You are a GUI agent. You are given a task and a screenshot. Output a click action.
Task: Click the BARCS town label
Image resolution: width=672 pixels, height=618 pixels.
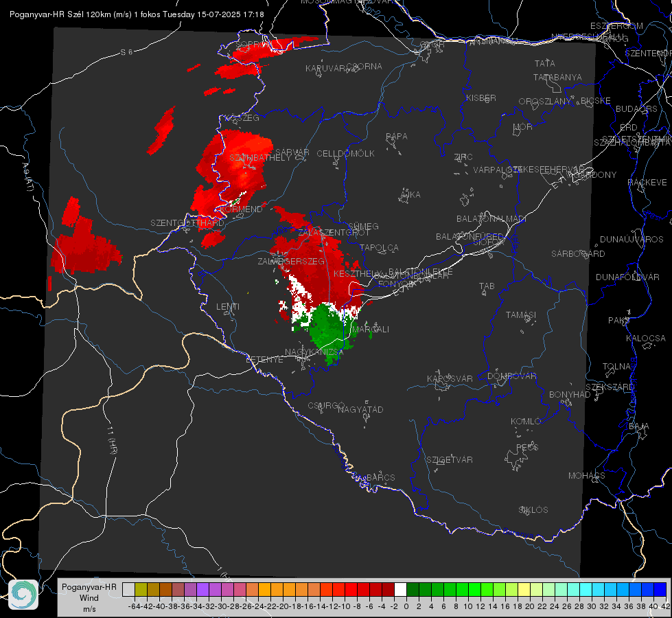tap(381, 477)
